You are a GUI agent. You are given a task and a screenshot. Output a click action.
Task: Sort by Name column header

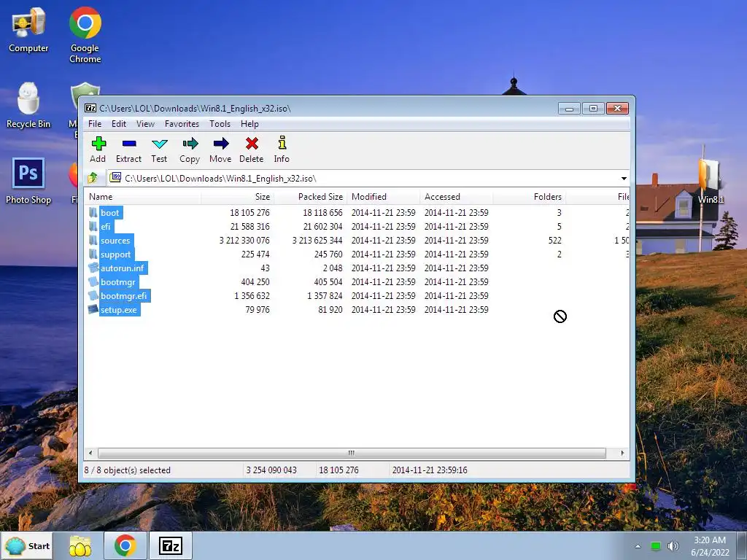tap(142, 197)
